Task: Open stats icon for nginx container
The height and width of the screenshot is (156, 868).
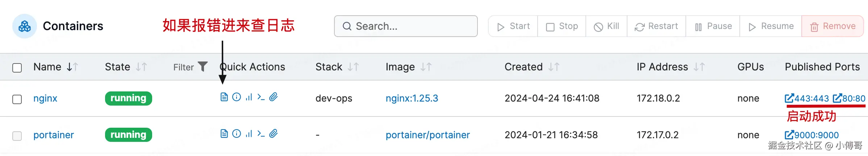Action: coord(249,97)
